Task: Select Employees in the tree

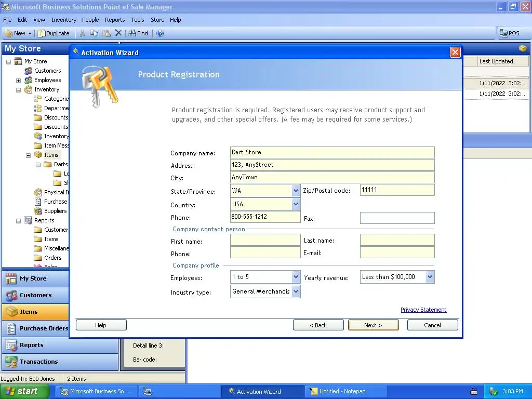Action: (x=47, y=80)
